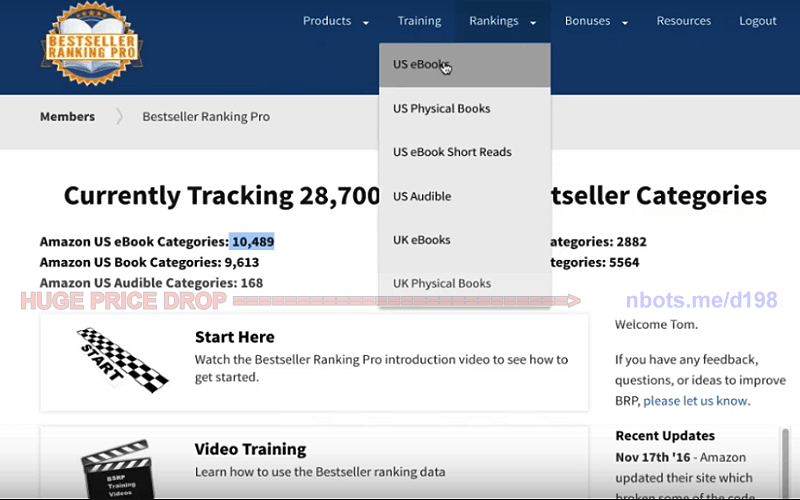Click the Amazon US Book Categories line

coord(149,262)
